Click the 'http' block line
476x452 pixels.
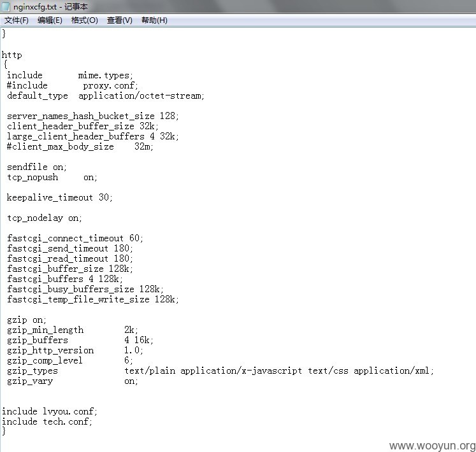point(12,55)
